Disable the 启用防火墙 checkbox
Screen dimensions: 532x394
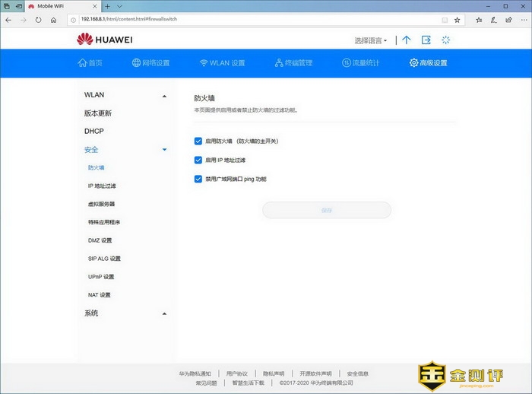point(198,141)
